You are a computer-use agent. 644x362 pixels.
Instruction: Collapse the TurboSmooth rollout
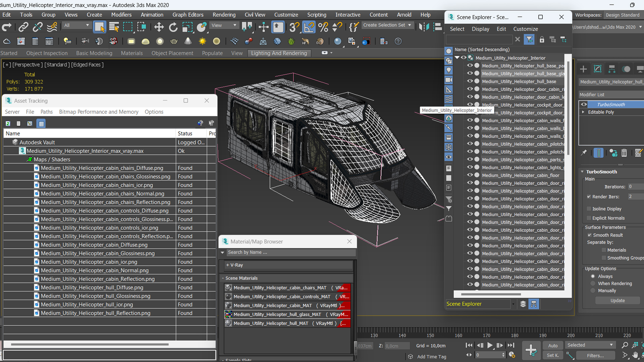tap(582, 172)
